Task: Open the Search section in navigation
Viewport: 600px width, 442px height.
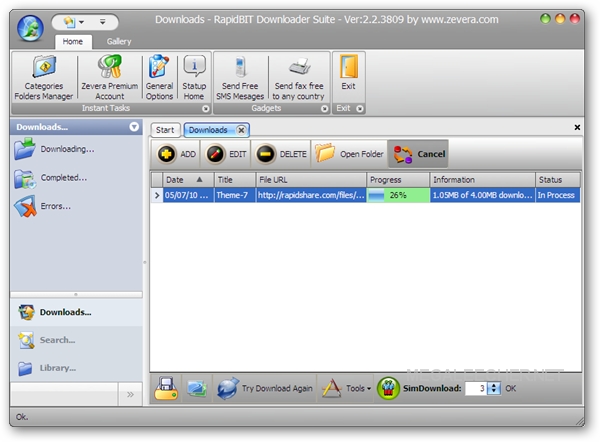Action: tap(76, 340)
